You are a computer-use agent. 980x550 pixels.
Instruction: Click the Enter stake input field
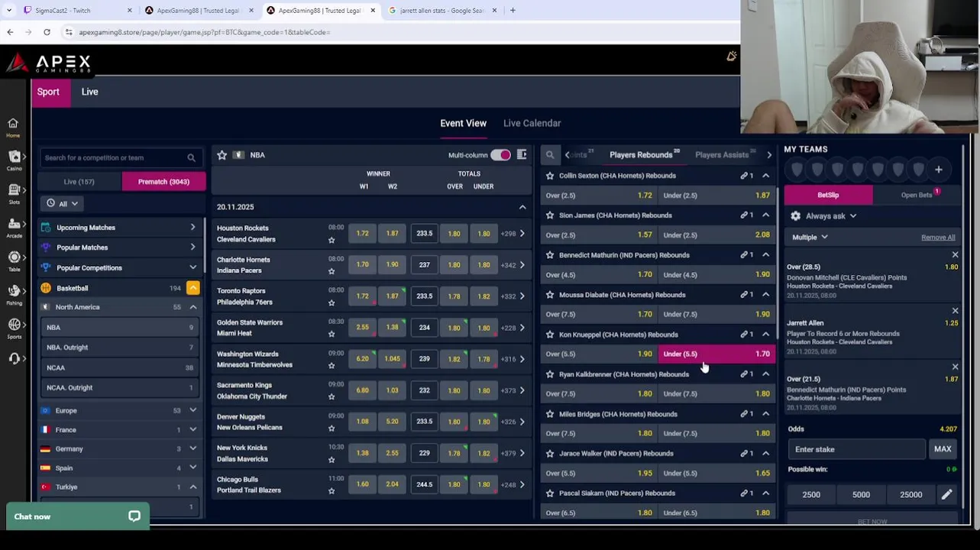tap(856, 450)
